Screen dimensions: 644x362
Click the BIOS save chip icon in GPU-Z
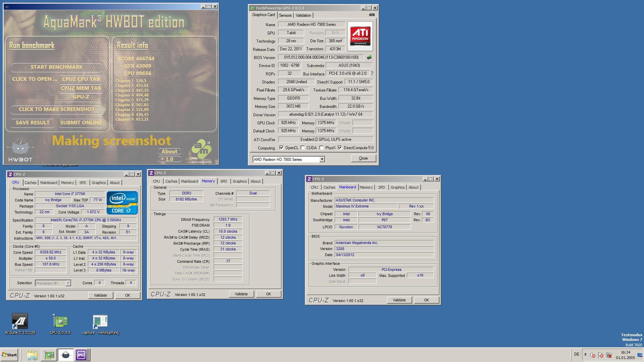tap(369, 57)
